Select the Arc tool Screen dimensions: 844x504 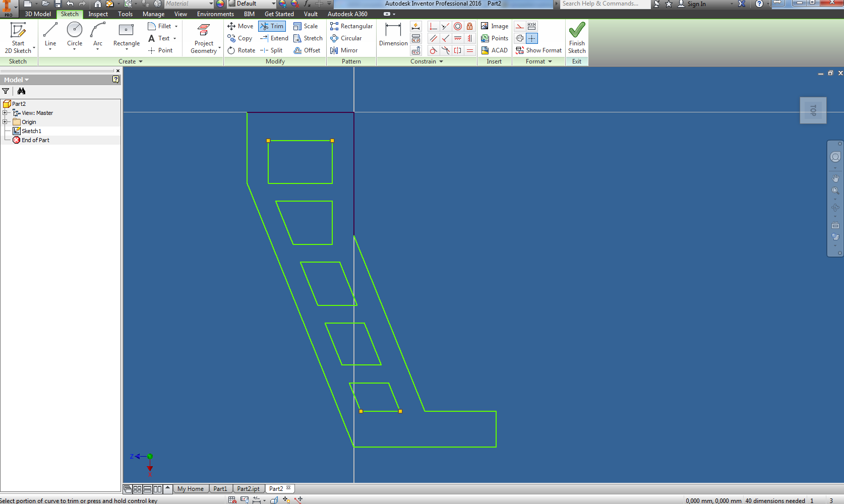98,34
